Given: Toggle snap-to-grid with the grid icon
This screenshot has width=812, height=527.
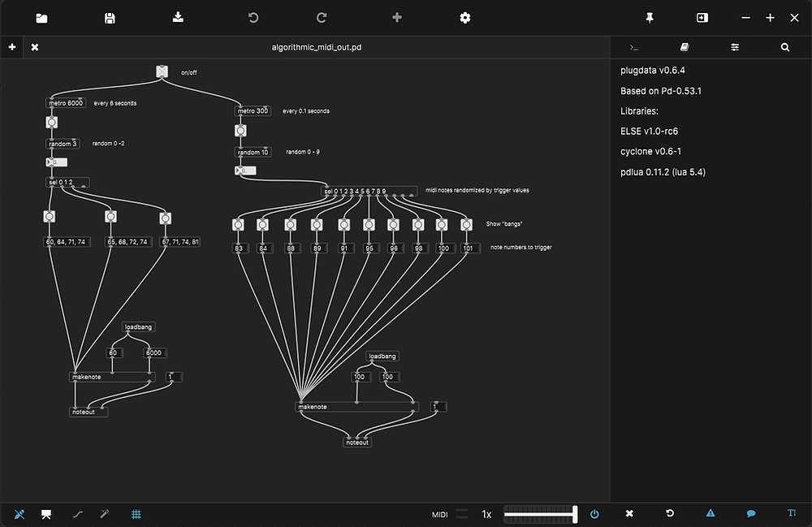Looking at the screenshot, I should (136, 513).
